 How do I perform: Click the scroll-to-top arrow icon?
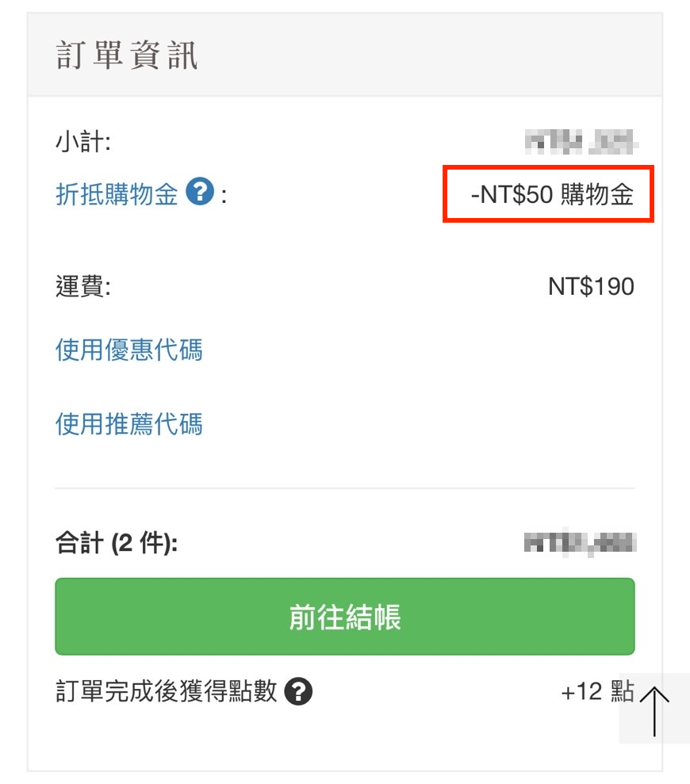tap(654, 709)
